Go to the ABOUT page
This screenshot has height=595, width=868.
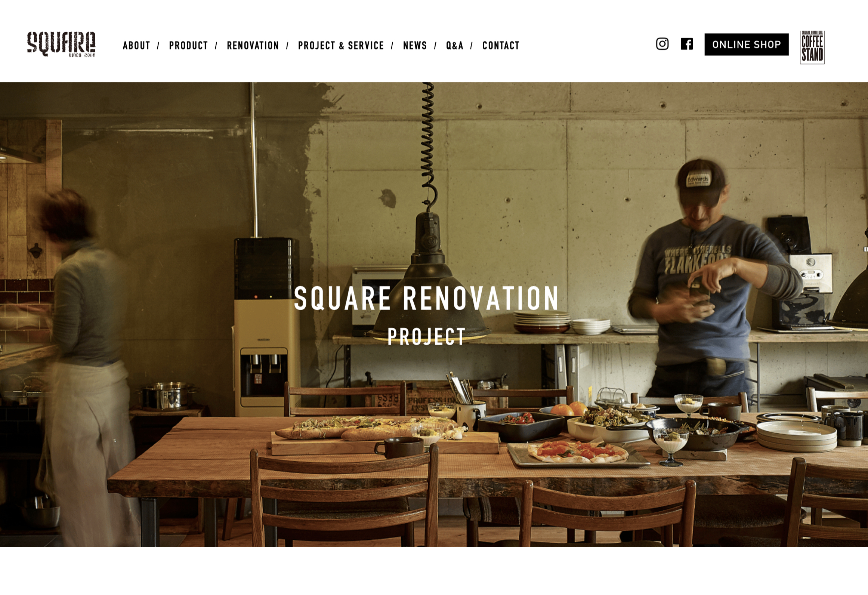(x=136, y=46)
